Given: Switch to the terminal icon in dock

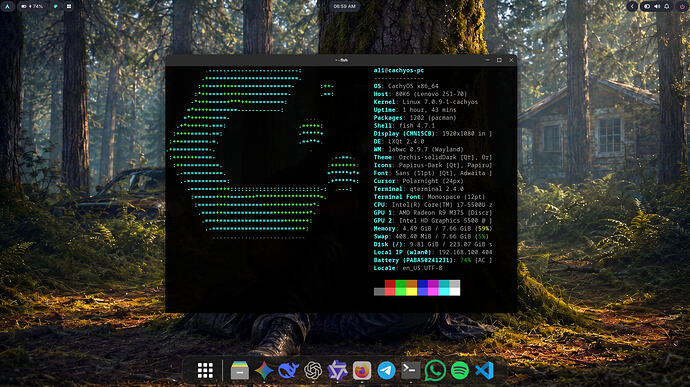Looking at the screenshot, I should click(x=411, y=370).
